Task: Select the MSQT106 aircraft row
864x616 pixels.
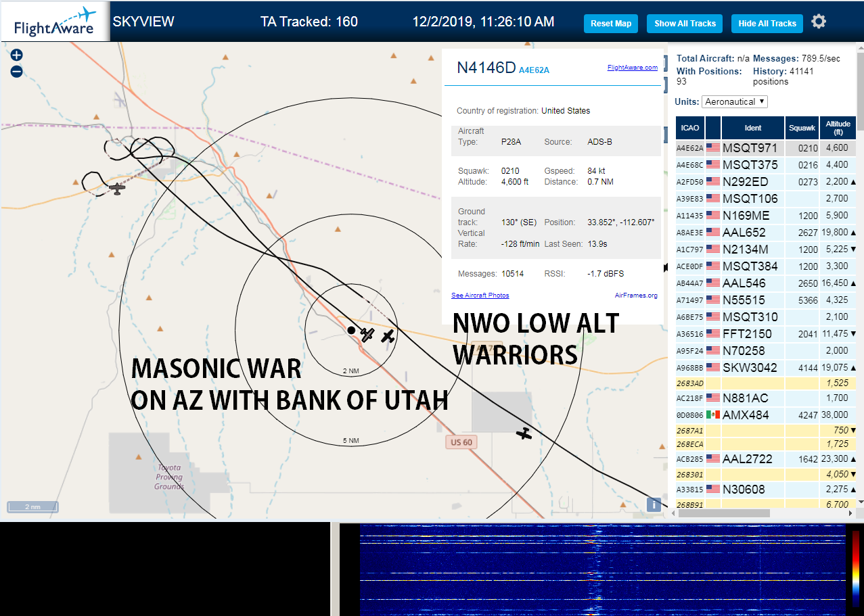Action: (766, 198)
